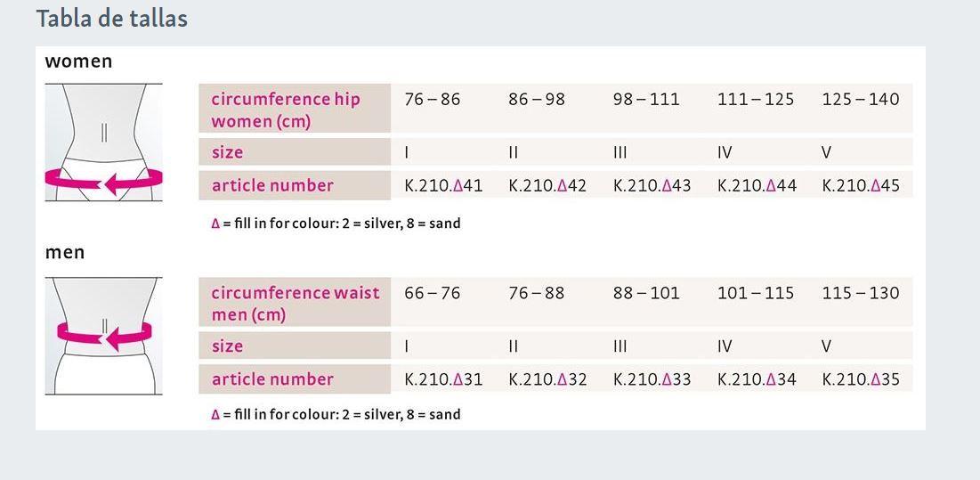This screenshot has width=980, height=480.
Task: Select men's waist range 115 – 130
Action: point(861,293)
